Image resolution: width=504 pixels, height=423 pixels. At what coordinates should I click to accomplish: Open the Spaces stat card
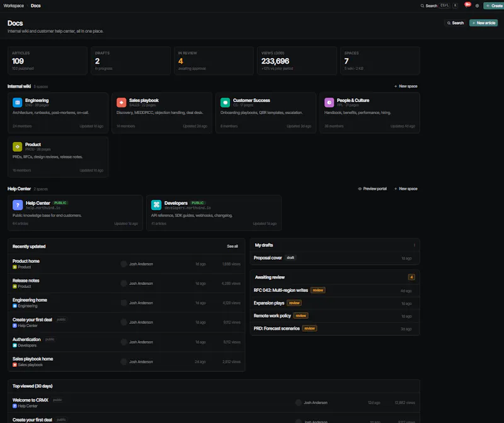pos(380,61)
